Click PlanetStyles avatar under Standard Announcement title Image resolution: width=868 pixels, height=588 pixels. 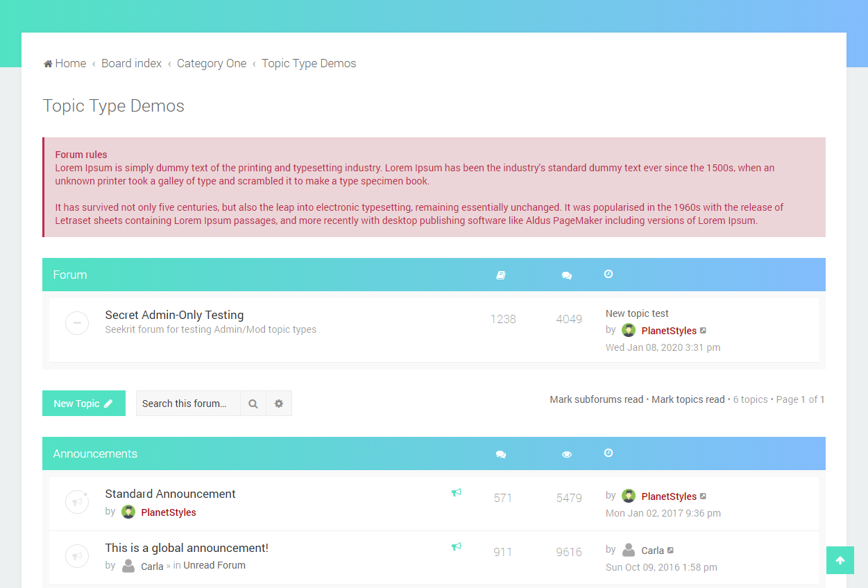coord(128,512)
